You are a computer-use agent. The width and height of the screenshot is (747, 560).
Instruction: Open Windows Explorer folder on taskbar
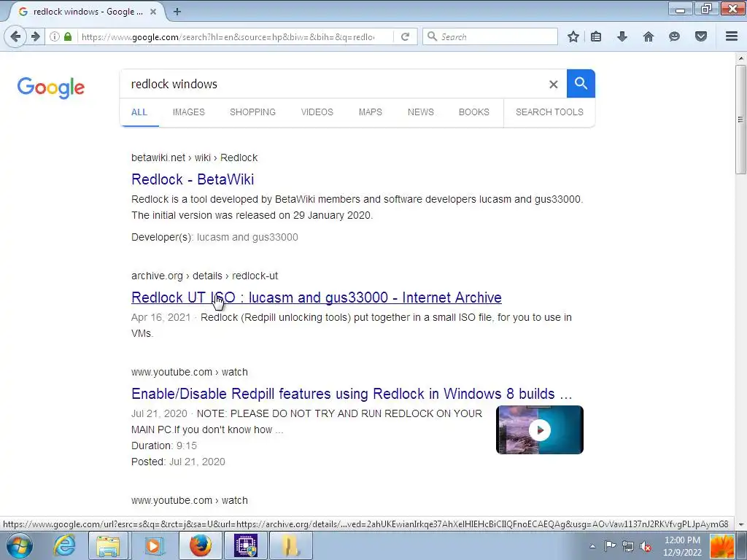click(108, 545)
